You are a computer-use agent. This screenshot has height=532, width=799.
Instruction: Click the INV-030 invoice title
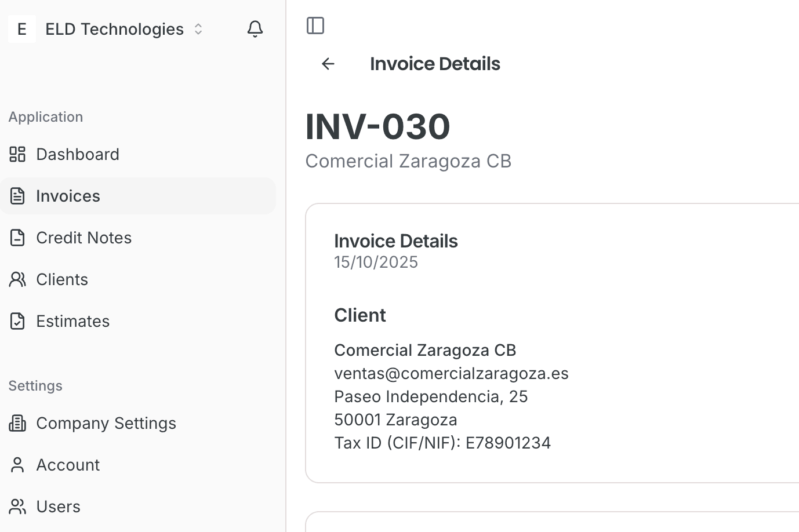[x=377, y=126]
